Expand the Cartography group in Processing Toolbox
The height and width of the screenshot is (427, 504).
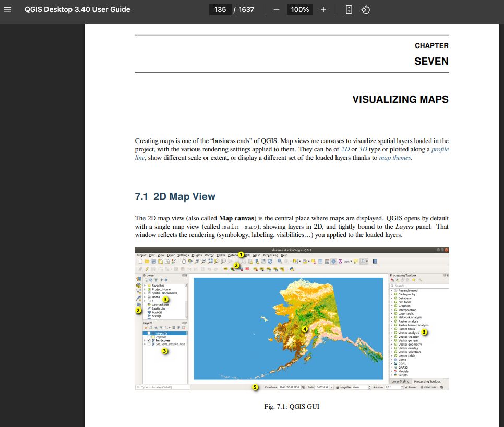[391, 294]
